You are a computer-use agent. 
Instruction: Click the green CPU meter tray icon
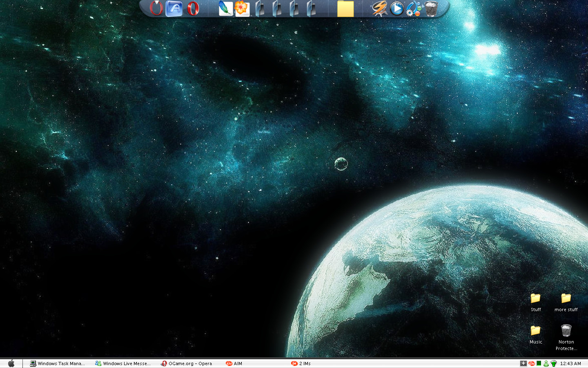[x=539, y=363]
